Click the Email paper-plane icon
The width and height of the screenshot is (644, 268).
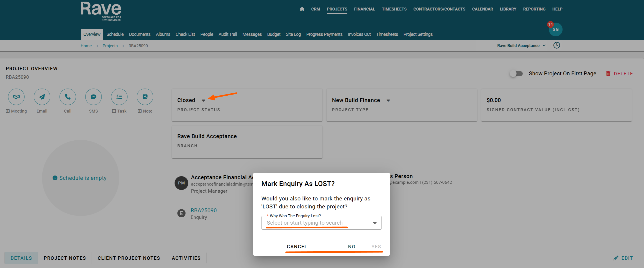pos(42,97)
